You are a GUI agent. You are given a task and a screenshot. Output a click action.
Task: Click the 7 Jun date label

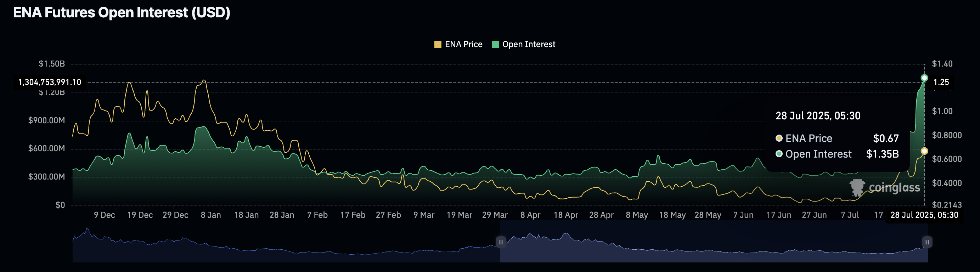(743, 215)
